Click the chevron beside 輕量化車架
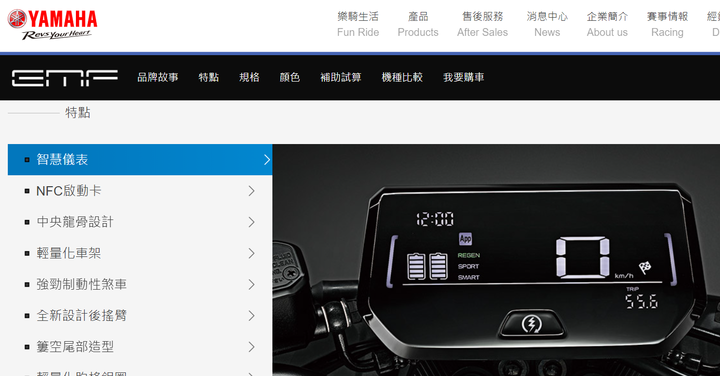720x376 pixels. point(251,253)
